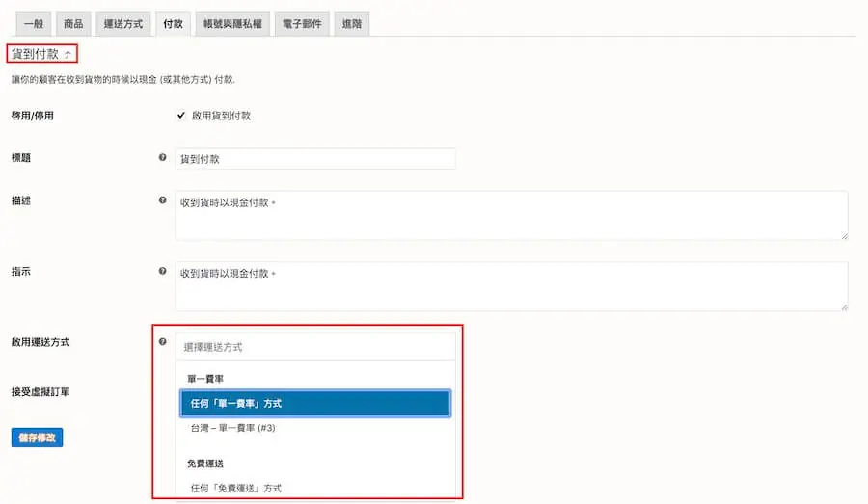Open the 電子郵件 tab
Screen dimensions: 868x504
[302, 24]
